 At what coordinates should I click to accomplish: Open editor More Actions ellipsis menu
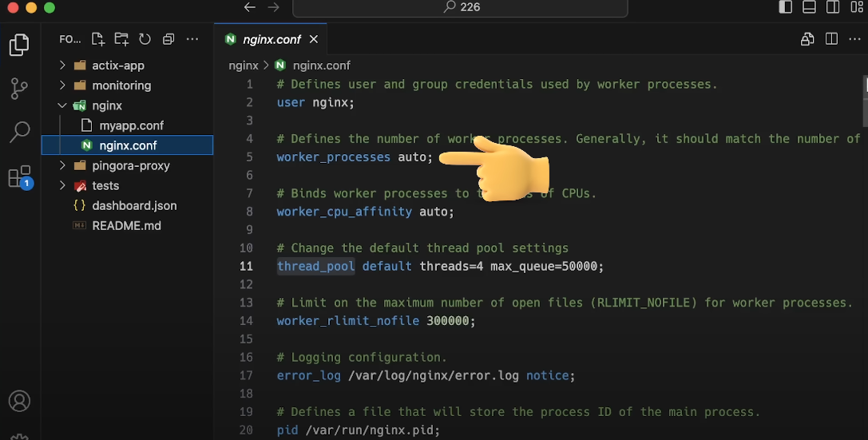pos(854,39)
